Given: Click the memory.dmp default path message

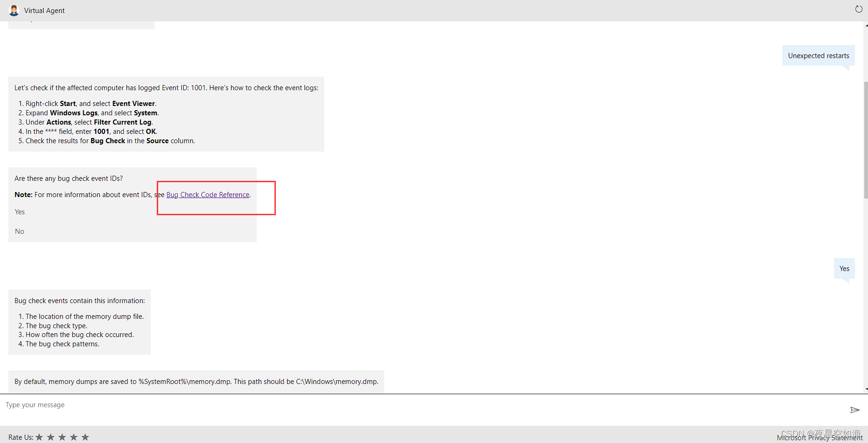Looking at the screenshot, I should [196, 382].
